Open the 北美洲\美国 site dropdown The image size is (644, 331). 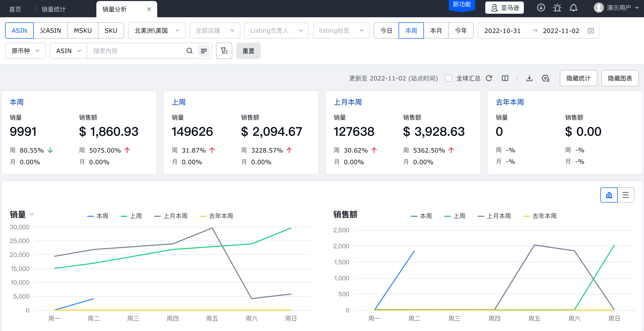pyautogui.click(x=157, y=30)
